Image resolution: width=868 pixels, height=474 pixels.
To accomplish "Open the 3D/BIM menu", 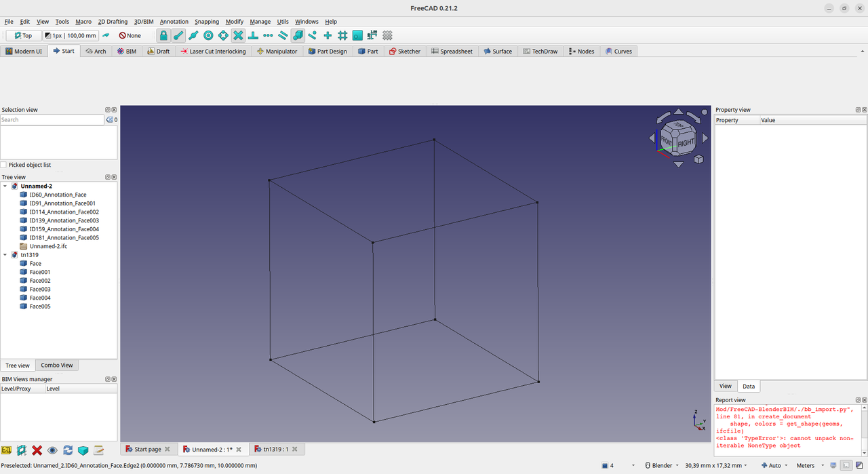I will (x=144, y=22).
